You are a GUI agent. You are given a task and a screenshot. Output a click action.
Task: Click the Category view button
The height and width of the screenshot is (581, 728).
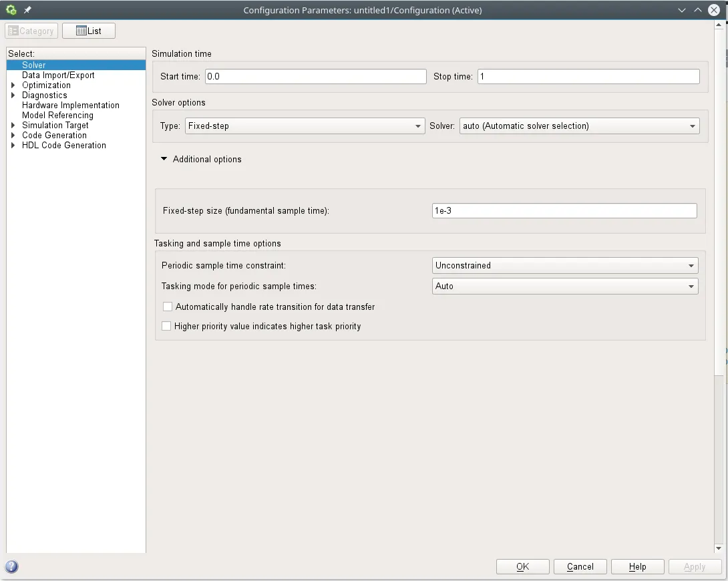click(x=31, y=31)
